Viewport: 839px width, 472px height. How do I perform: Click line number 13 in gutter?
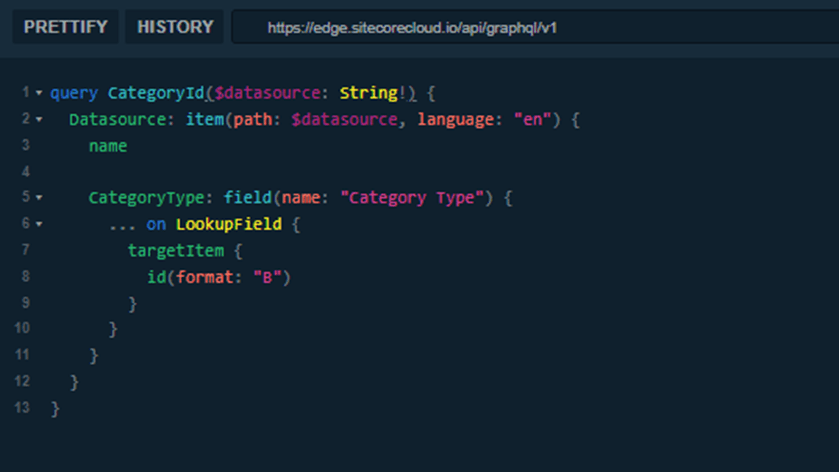click(22, 407)
